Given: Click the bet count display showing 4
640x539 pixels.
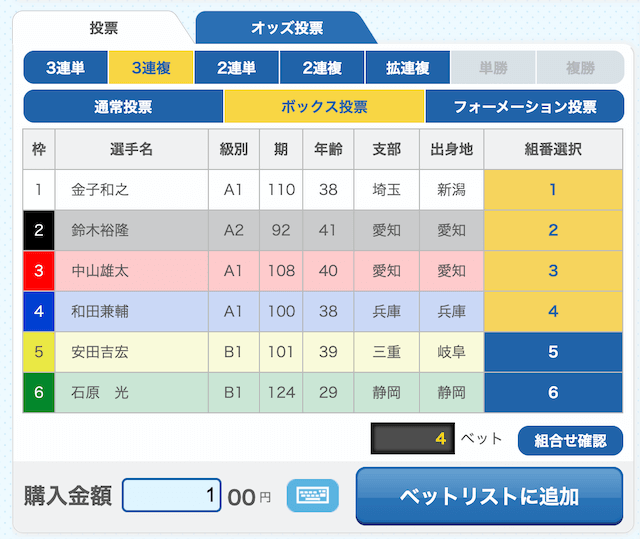Looking at the screenshot, I should (x=413, y=439).
